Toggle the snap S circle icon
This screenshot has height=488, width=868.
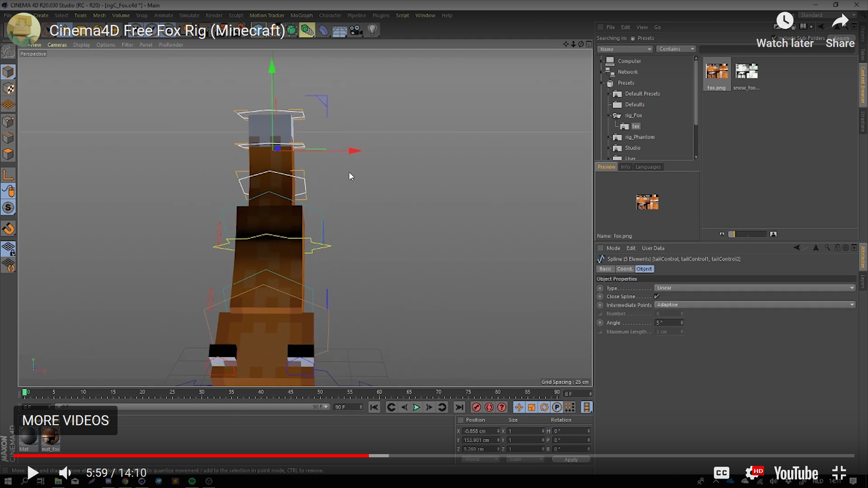[9, 207]
